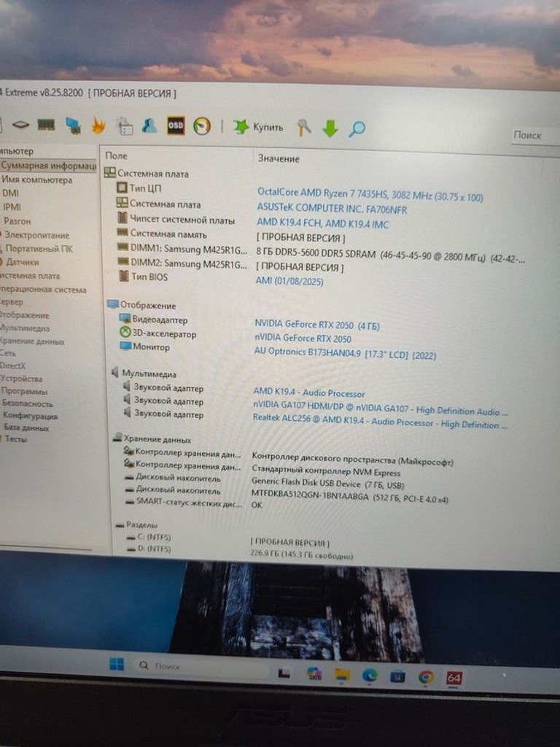Open the DMI sidebar item
The height and width of the screenshot is (747, 560).
click(x=10, y=193)
